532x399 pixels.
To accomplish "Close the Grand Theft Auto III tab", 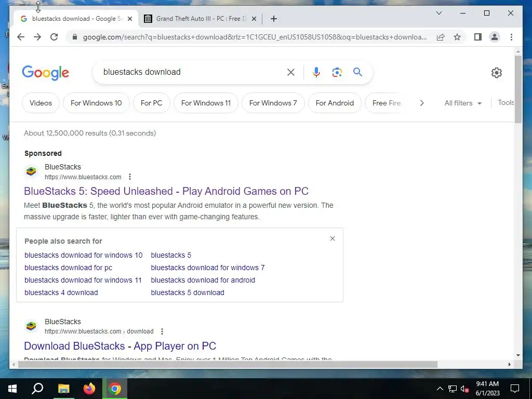I will [254, 19].
